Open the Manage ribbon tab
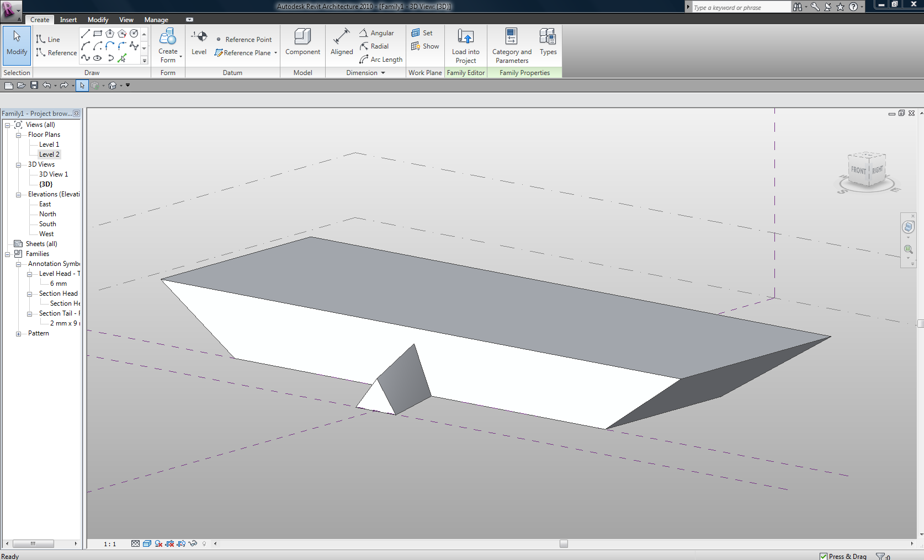This screenshot has width=924, height=560. pyautogui.click(x=156, y=20)
